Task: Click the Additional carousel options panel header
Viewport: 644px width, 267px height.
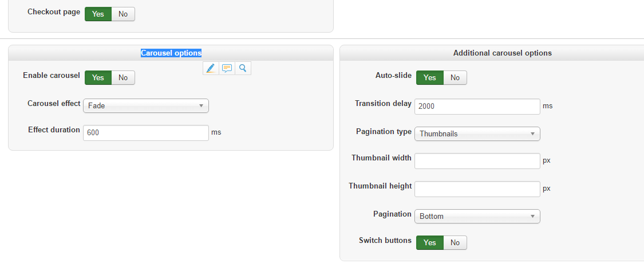Action: click(502, 53)
